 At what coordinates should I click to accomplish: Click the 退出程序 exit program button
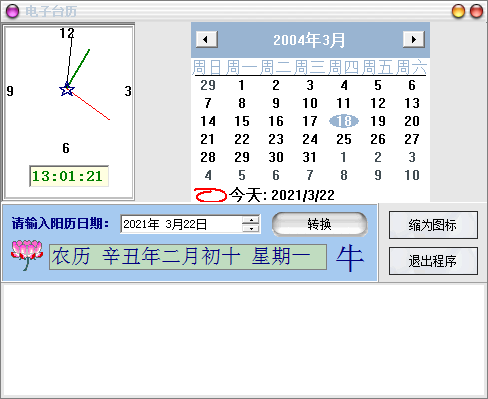pyautogui.click(x=433, y=261)
